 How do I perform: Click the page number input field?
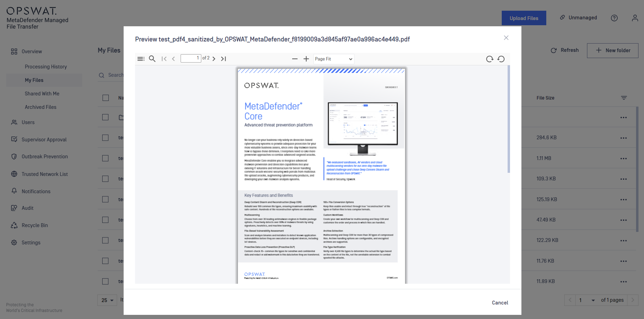191,58
